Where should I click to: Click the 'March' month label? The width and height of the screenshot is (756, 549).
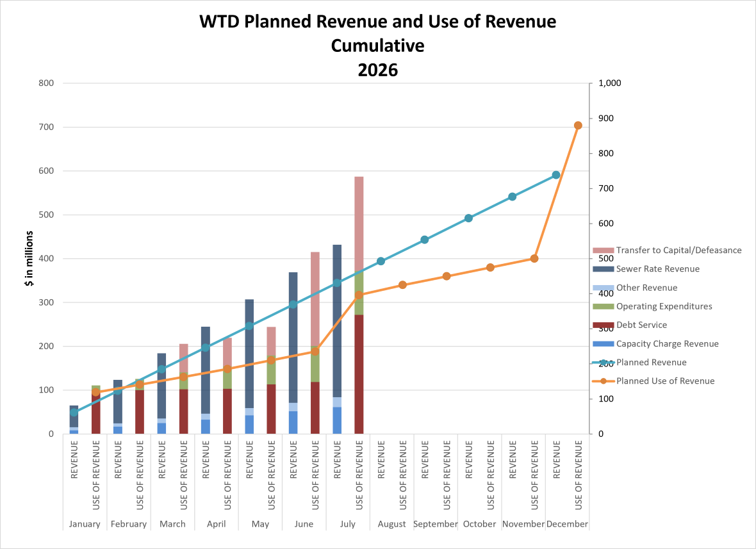pyautogui.click(x=172, y=524)
